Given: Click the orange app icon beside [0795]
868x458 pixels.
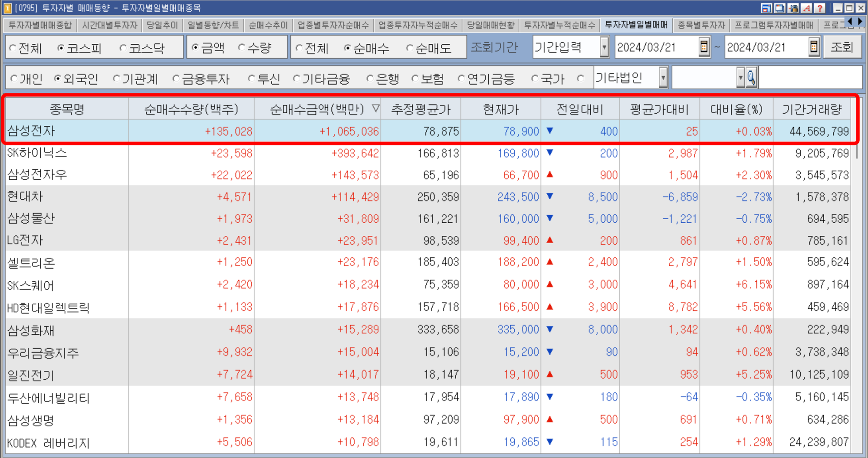Looking at the screenshot, I should tap(7, 8).
